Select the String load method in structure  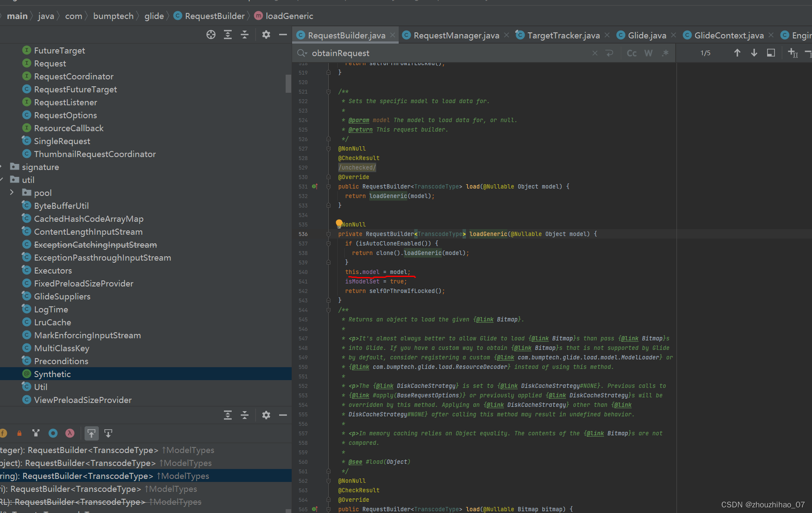[x=146, y=476]
